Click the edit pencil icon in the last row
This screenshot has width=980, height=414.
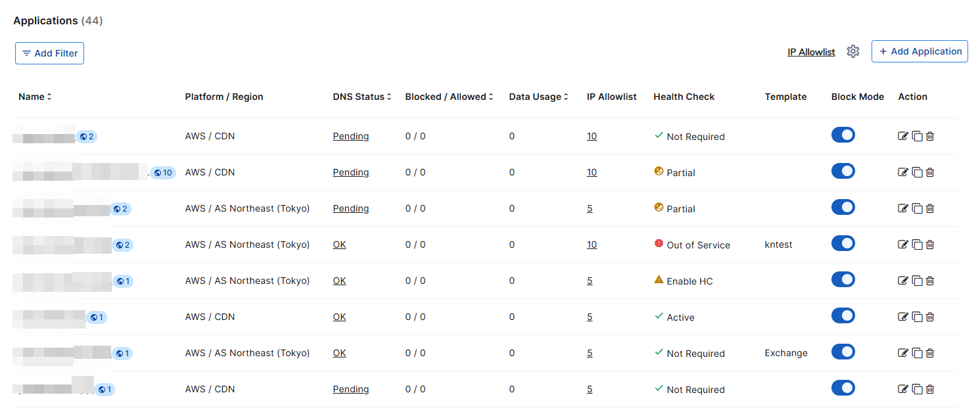[904, 388]
